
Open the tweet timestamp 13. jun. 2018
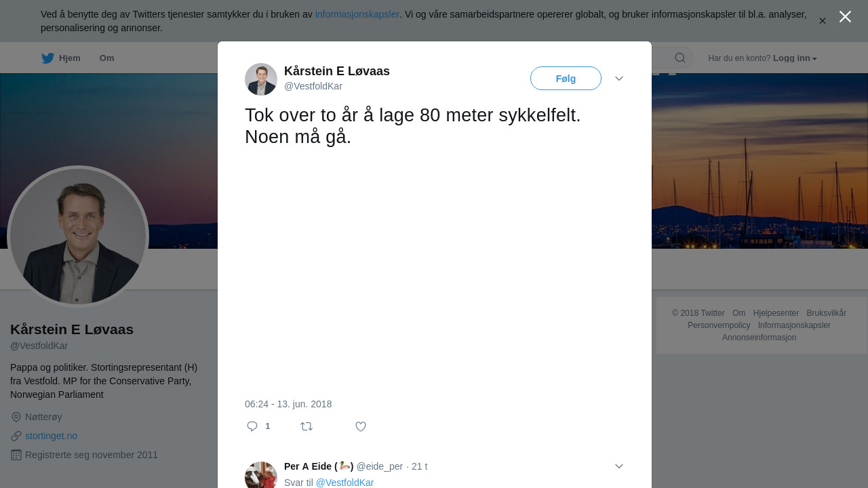point(288,404)
